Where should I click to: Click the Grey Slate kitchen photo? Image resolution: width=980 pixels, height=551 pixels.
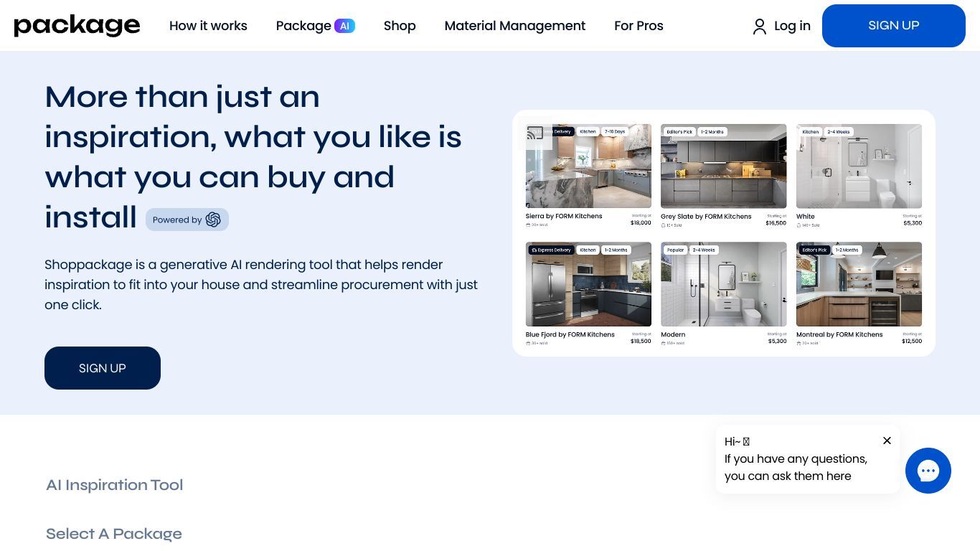point(723,166)
